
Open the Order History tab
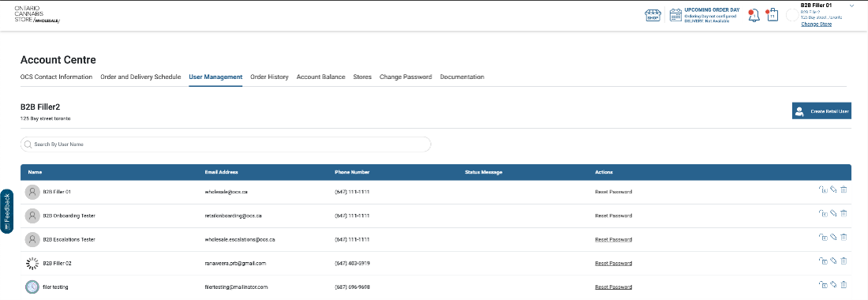click(x=269, y=77)
